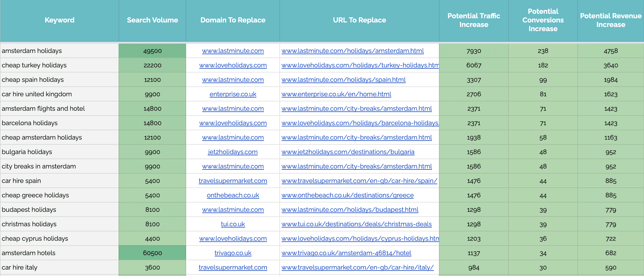Click the onthebeach.co.uk domain link
Image resolution: width=644 pixels, height=276 pixels.
coord(233,195)
